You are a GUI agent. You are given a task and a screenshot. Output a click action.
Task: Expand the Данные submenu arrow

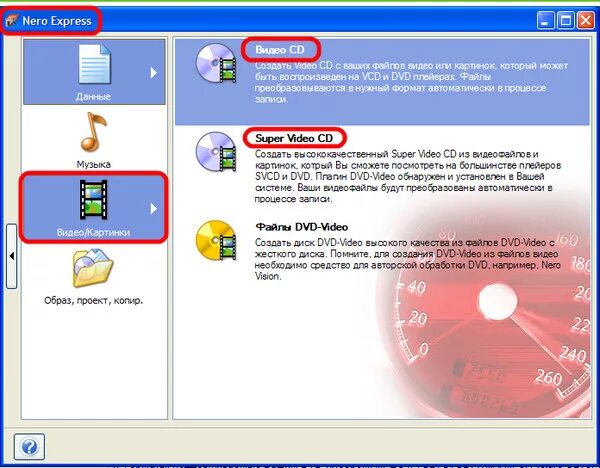(153, 72)
